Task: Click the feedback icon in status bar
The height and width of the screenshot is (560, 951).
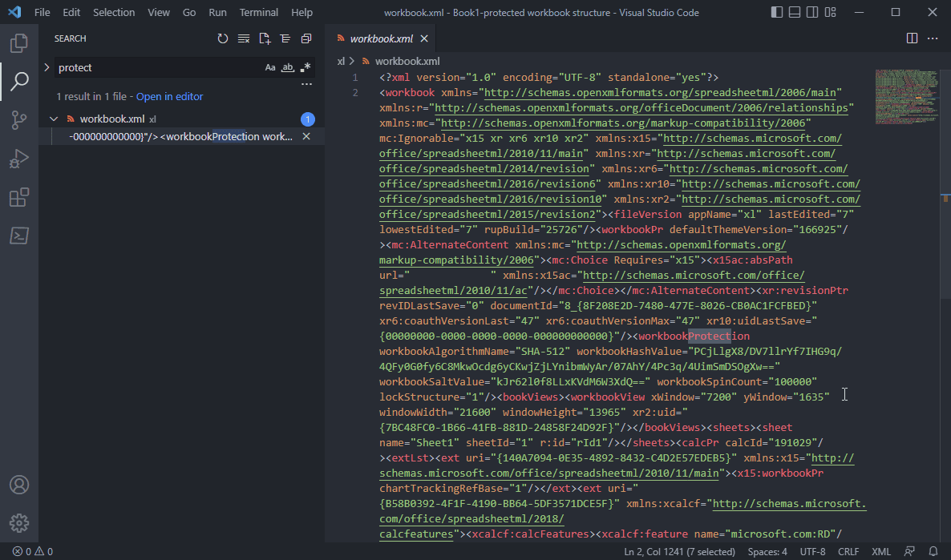Action: pyautogui.click(x=909, y=551)
